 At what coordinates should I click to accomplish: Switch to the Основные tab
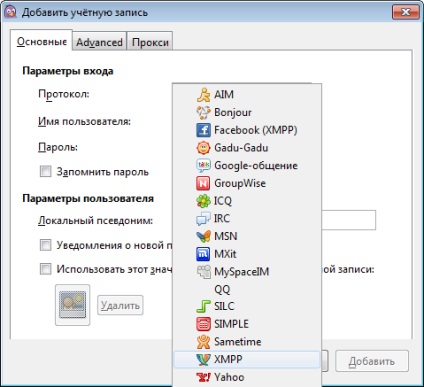pyautogui.click(x=42, y=41)
